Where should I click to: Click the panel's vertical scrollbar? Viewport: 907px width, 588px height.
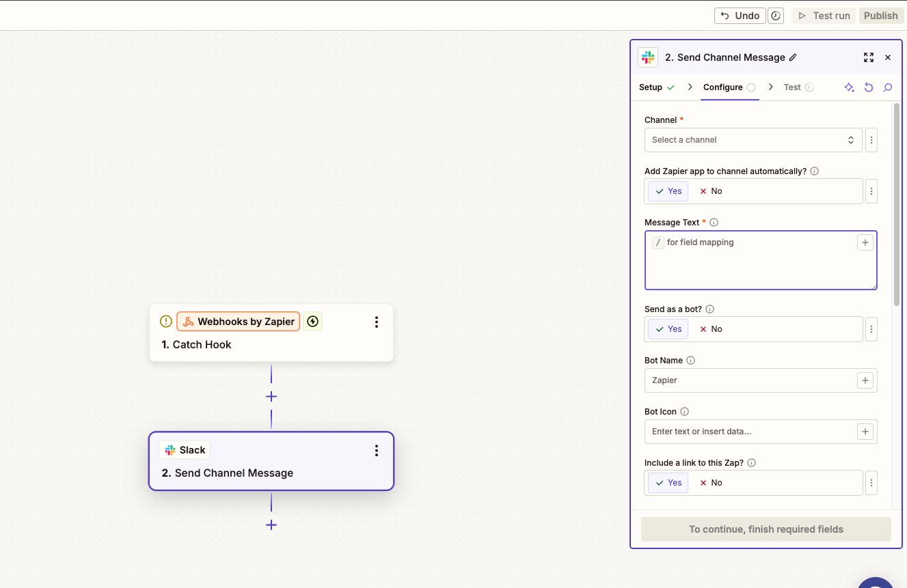click(x=896, y=205)
